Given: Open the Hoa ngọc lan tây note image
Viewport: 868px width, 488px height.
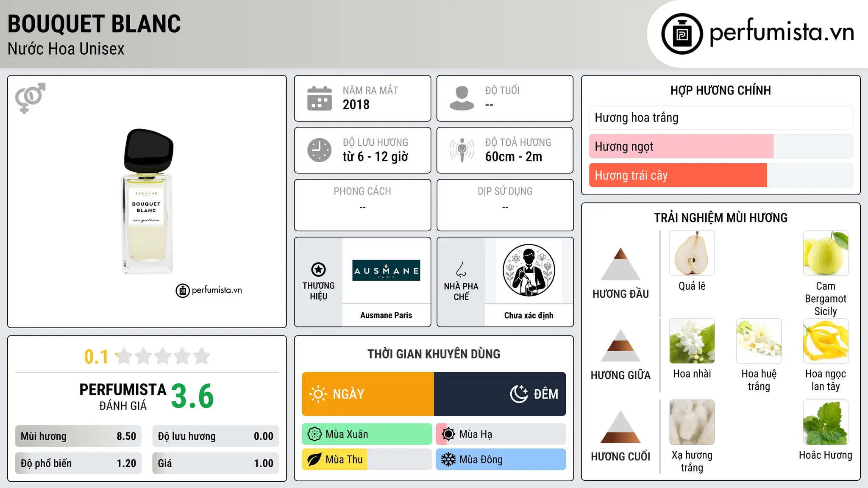Looking at the screenshot, I should [826, 341].
